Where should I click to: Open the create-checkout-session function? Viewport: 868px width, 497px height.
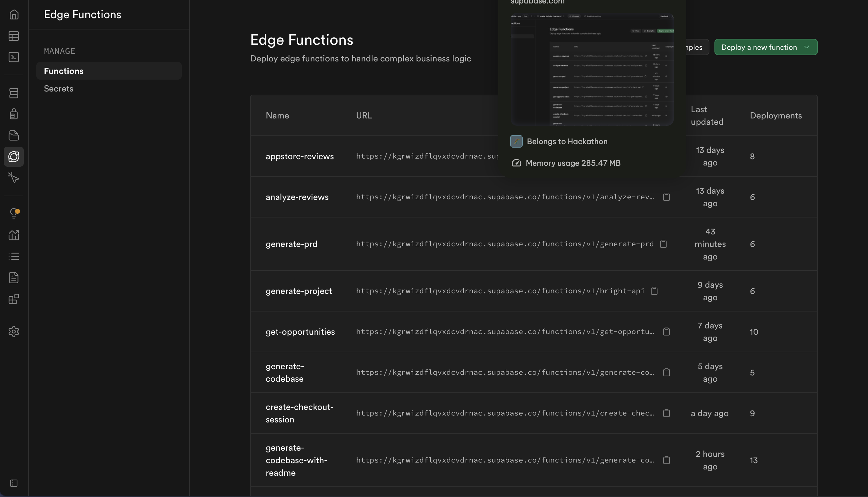pyautogui.click(x=299, y=413)
